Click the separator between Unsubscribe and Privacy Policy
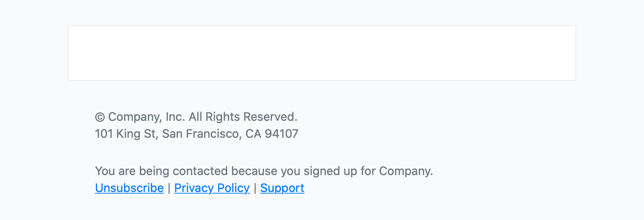Viewport: 644px width, 220px height. (169, 188)
